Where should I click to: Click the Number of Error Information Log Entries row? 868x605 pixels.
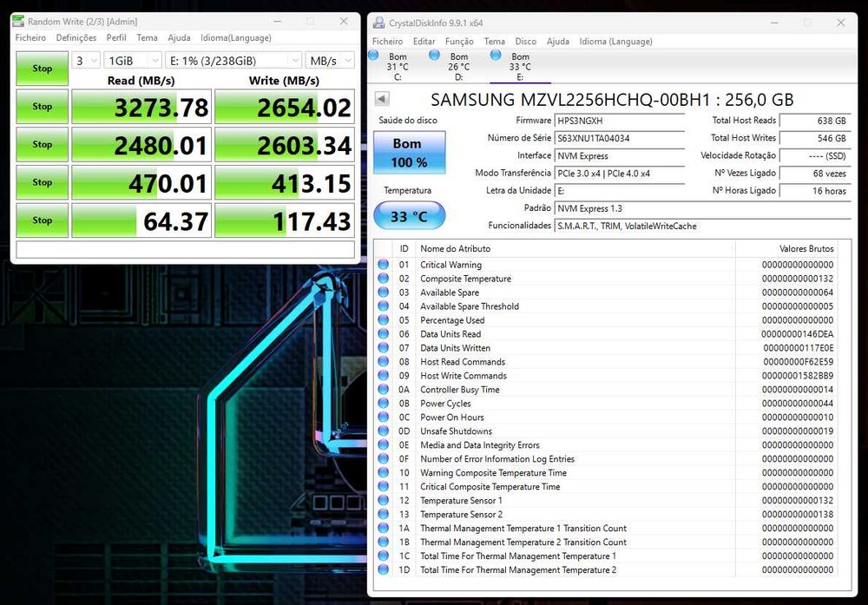[606, 459]
